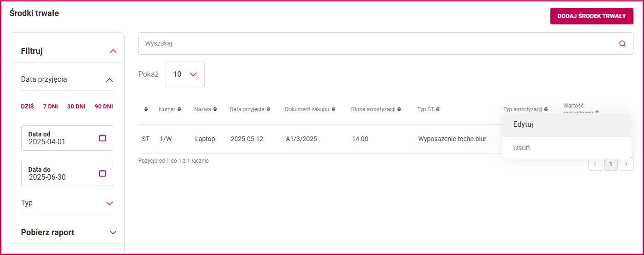This screenshot has width=644, height=255.
Task: Click the search magnifier icon
Action: (x=622, y=44)
